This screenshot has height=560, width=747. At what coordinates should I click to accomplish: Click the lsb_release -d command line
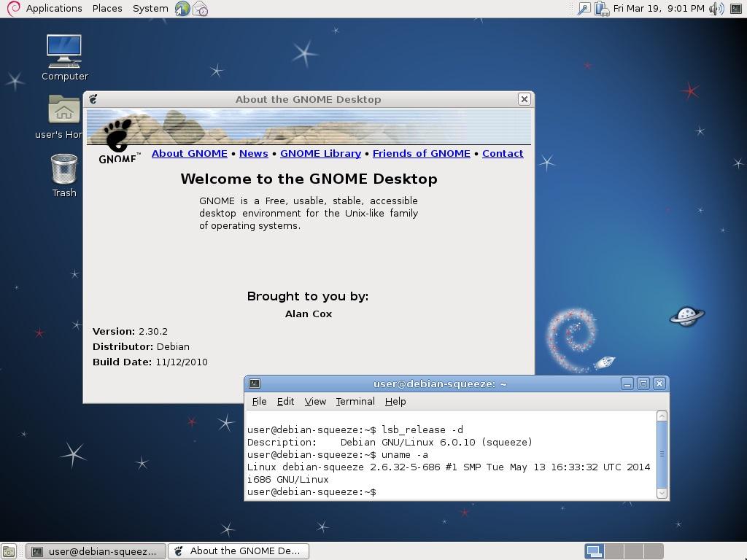(355, 430)
